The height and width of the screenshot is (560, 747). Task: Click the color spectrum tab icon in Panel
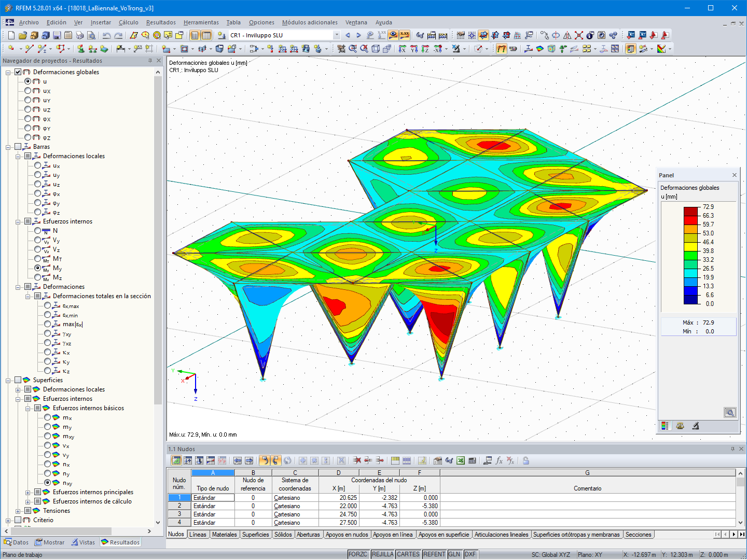point(665,426)
